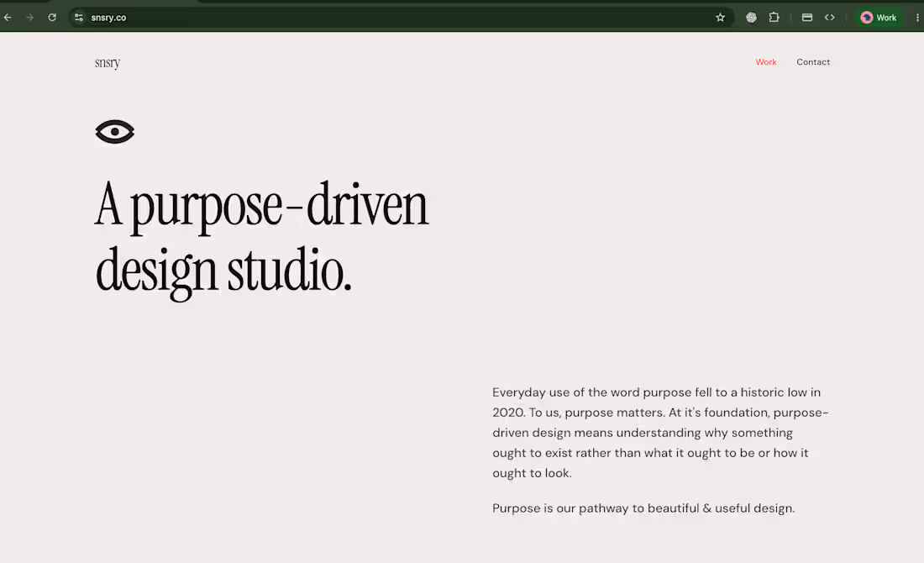Image resolution: width=924 pixels, height=563 pixels.
Task: Go back to the previous page
Action: pos(8,18)
